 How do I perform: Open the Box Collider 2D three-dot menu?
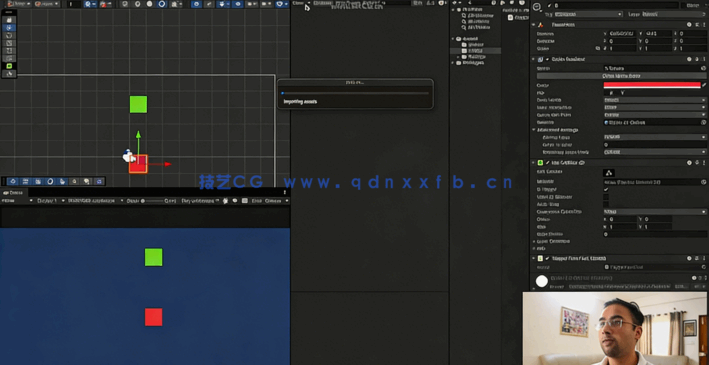point(704,162)
